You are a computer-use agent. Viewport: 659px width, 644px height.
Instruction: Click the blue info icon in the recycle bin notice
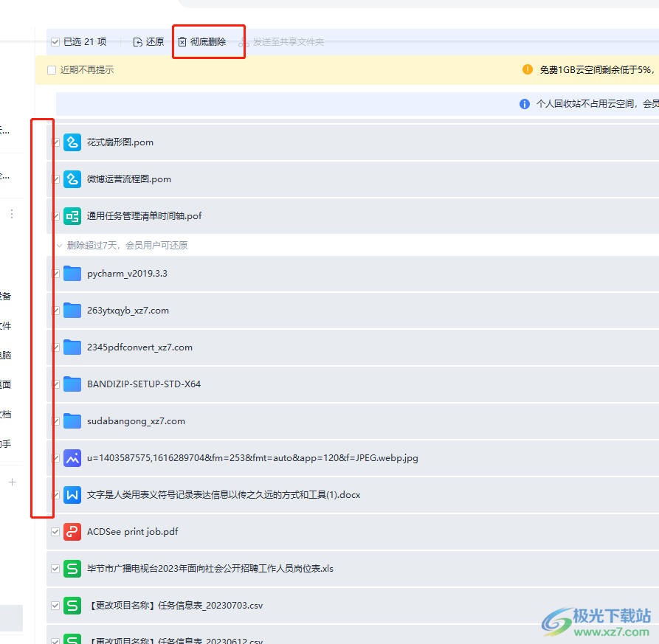pos(525,104)
